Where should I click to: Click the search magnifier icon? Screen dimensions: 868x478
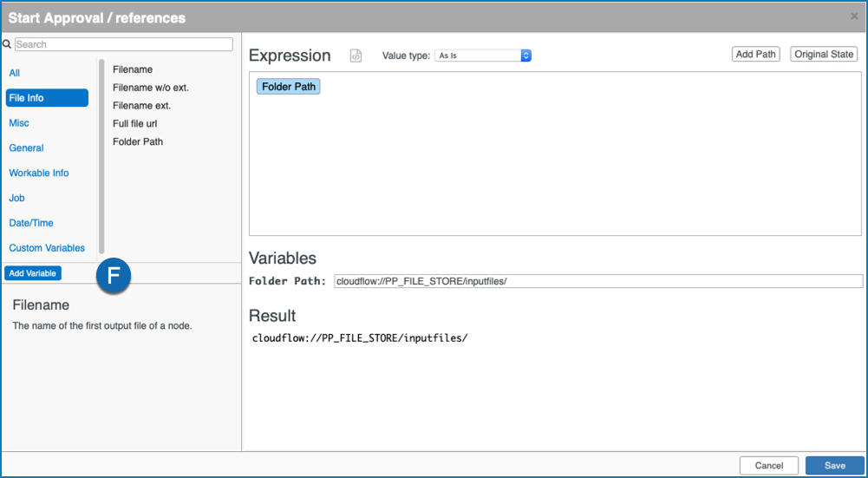[x=7, y=44]
